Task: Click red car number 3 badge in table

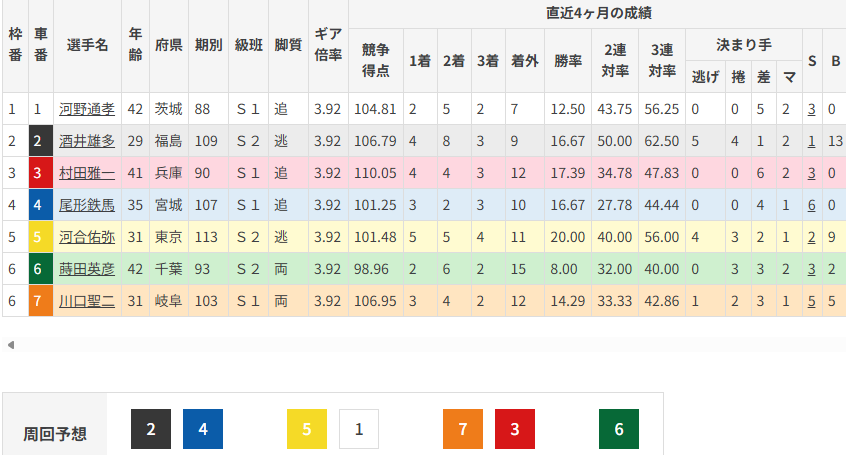Action: 38,173
